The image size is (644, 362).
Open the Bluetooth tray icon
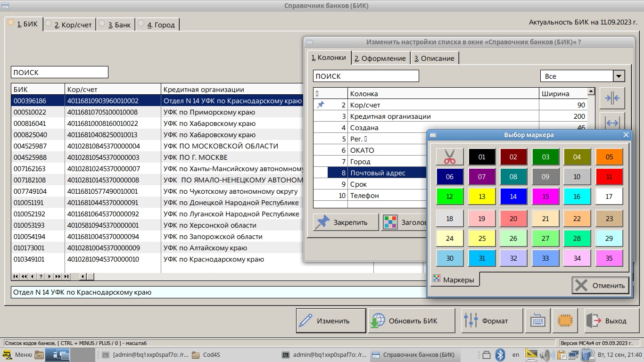coord(500,355)
